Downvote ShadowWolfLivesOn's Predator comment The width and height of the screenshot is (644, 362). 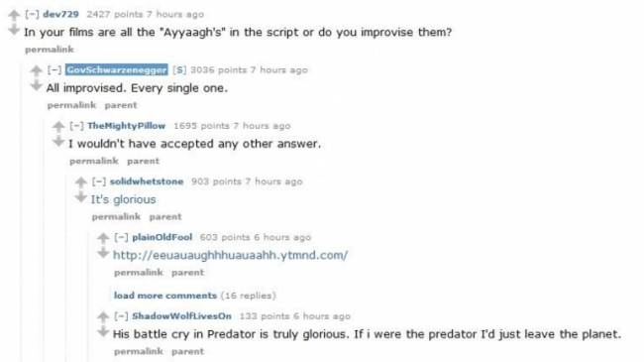[103, 331]
